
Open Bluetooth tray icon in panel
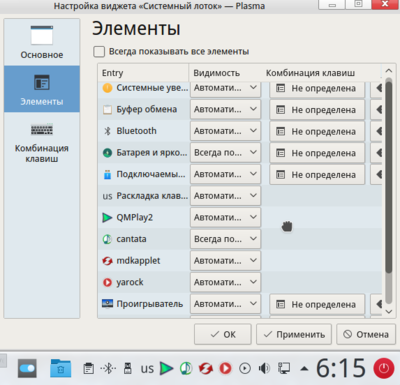[x=108, y=369]
